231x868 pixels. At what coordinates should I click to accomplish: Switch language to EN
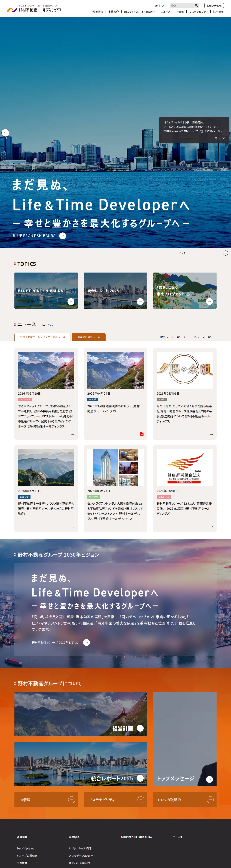click(163, 6)
